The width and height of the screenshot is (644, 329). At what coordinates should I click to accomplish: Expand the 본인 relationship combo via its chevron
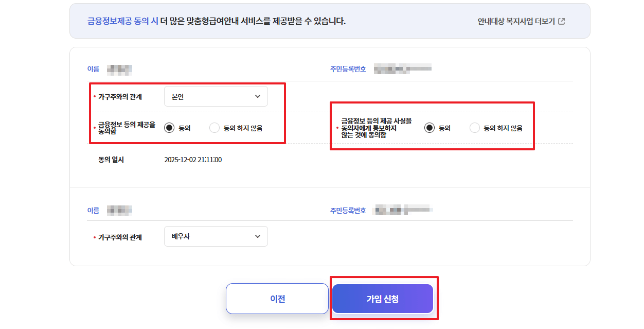257,96
